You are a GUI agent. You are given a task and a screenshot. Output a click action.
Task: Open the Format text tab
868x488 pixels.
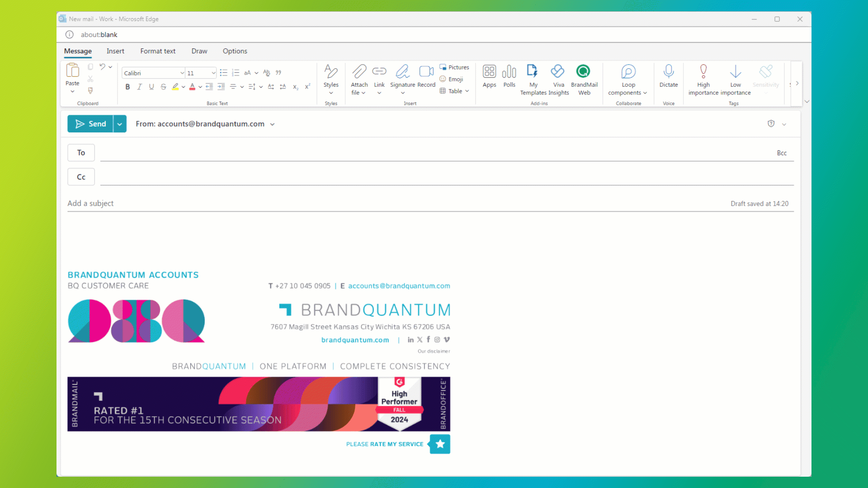158,51
